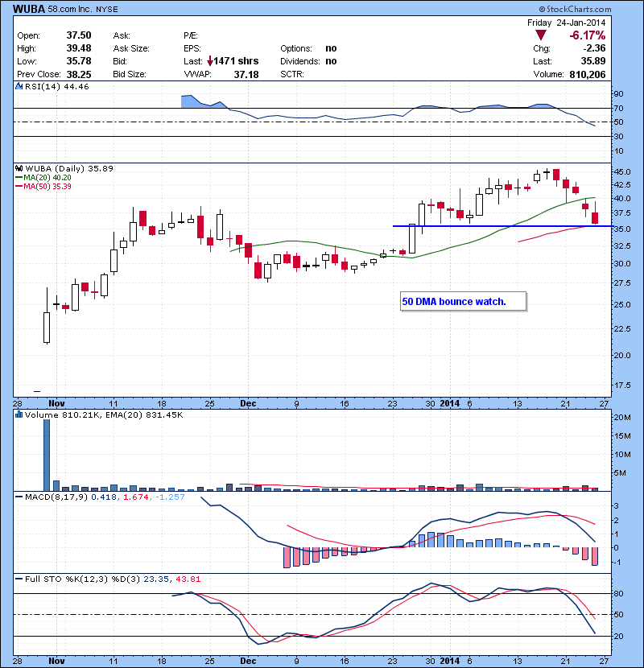Image resolution: width=644 pixels, height=668 pixels.
Task: Click the 'Dividends: no' field
Action: 308,61
